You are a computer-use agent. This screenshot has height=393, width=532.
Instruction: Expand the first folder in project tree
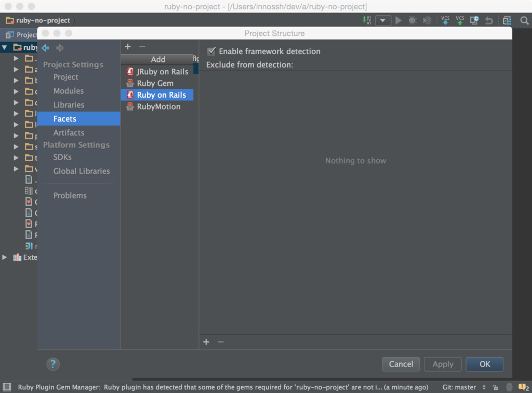coord(16,58)
